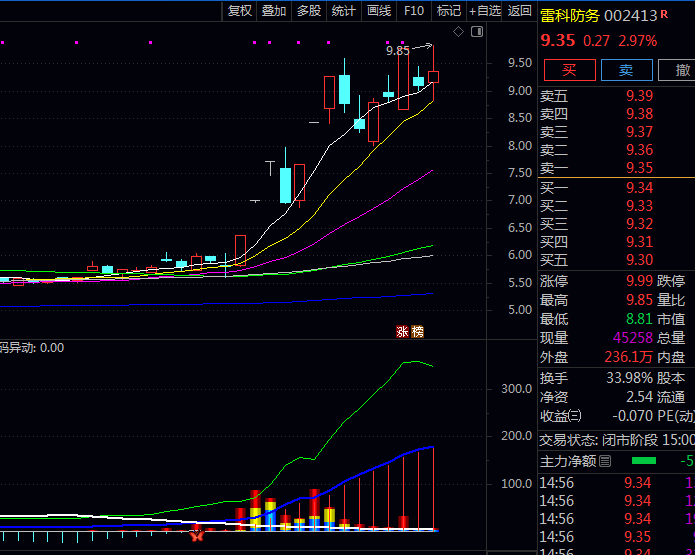Select 多股 multi-stock view
Viewport: 695px width, 555px height.
point(309,11)
